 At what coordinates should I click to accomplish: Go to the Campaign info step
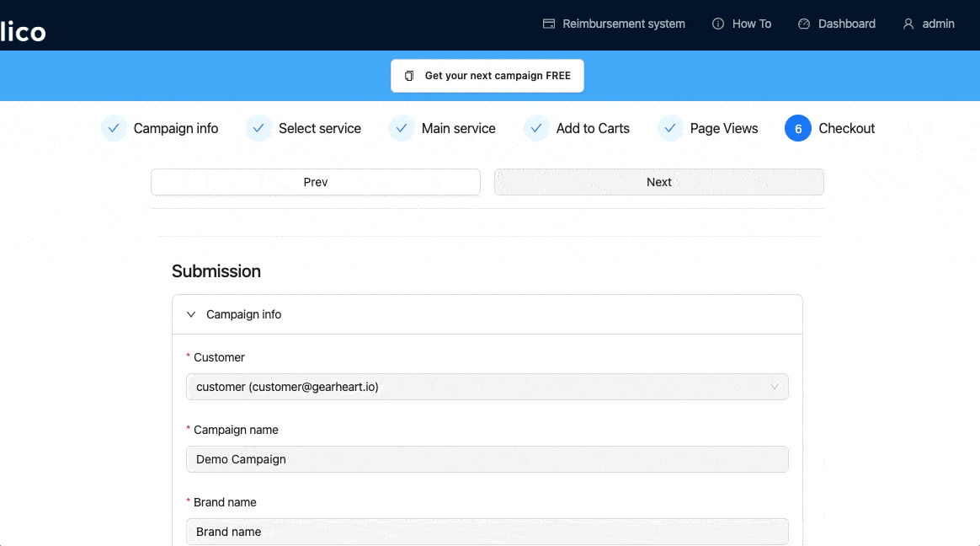click(176, 128)
